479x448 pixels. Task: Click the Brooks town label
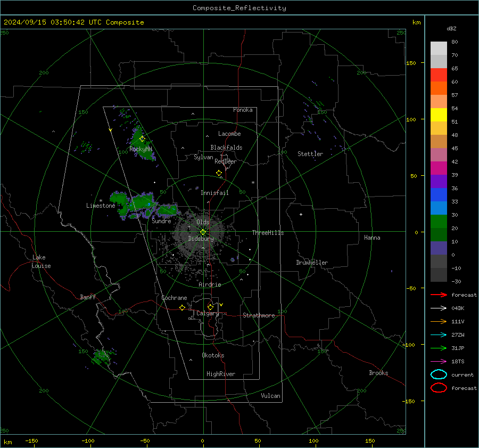pyautogui.click(x=378, y=373)
